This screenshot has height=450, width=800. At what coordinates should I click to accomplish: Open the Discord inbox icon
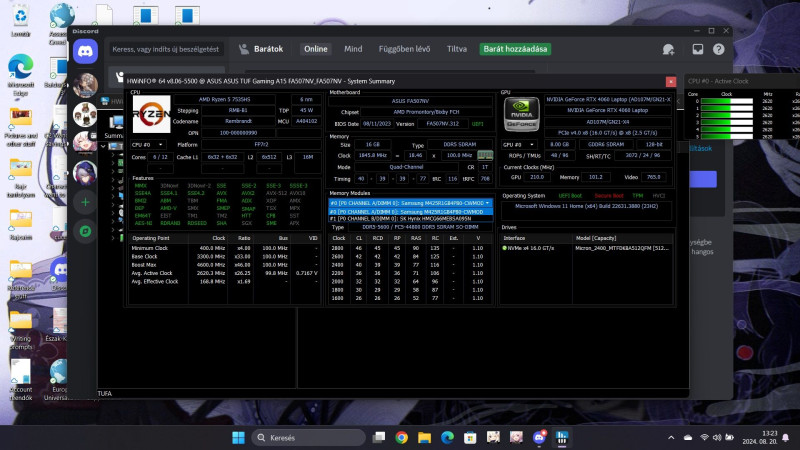click(x=697, y=49)
